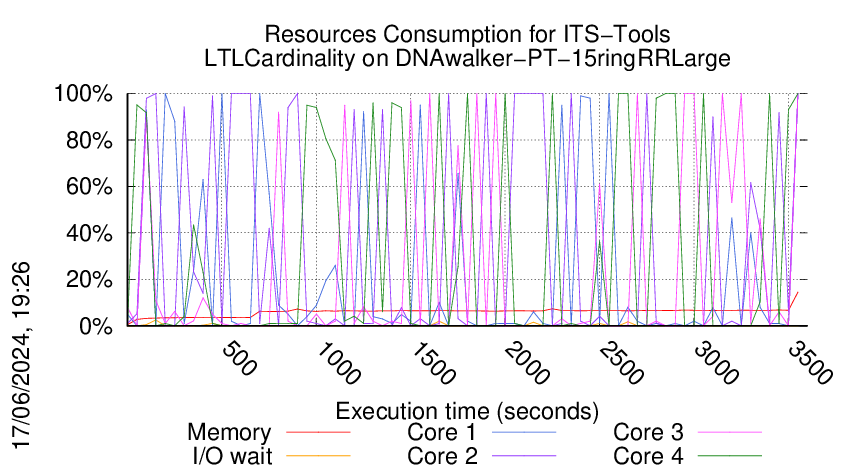This screenshot has width=850, height=475.
Task: Click the rotated date '17/06/2024, 19:26'
Action: 22,356
